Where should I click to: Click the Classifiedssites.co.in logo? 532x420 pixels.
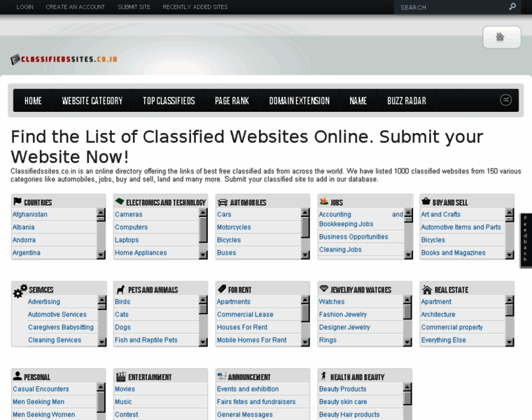[64, 59]
